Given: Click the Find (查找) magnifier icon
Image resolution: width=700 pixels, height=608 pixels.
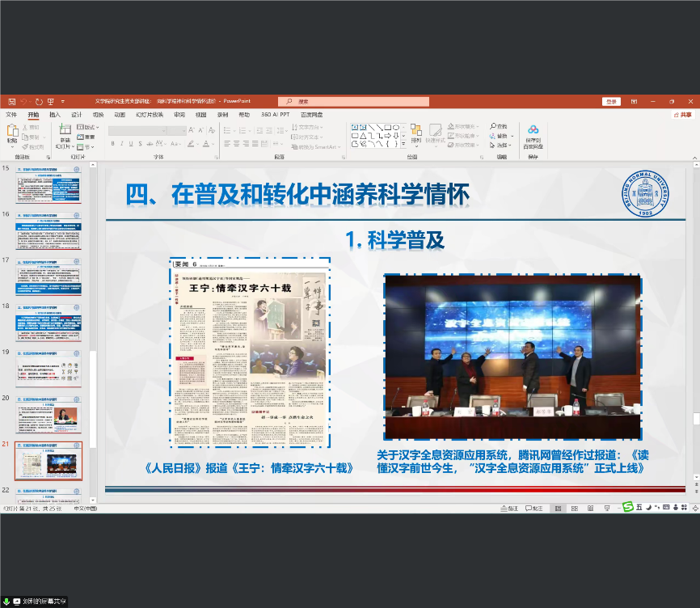Looking at the screenshot, I should pyautogui.click(x=492, y=127).
